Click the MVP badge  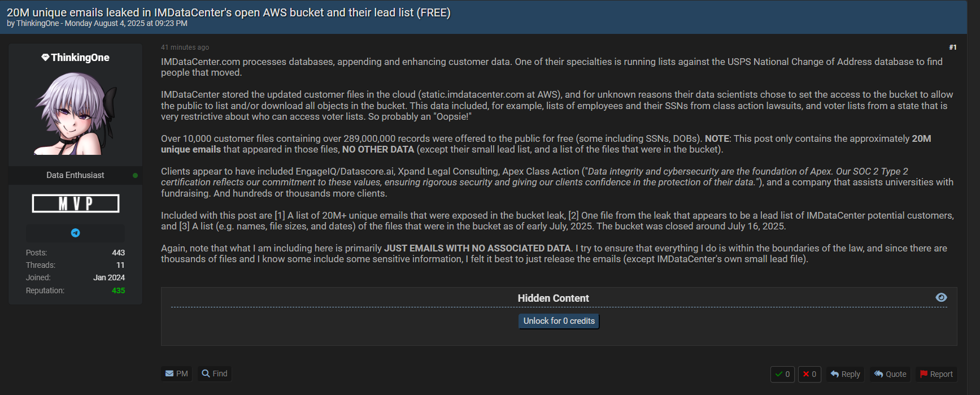(76, 203)
